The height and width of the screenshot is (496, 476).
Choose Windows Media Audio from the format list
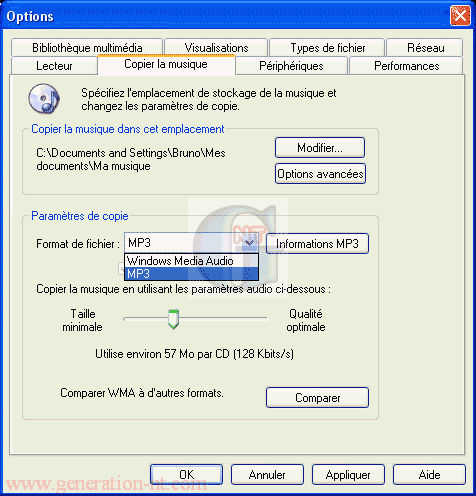click(x=191, y=261)
